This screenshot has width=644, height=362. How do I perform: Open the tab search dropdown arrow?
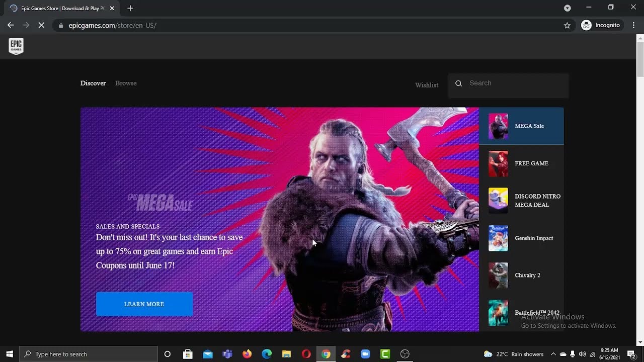tap(568, 8)
